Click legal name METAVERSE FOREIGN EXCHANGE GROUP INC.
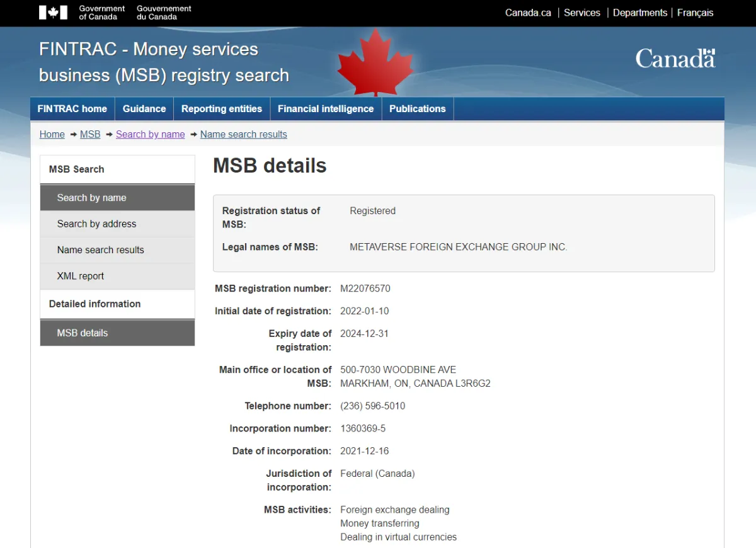This screenshot has height=548, width=756. click(x=459, y=247)
